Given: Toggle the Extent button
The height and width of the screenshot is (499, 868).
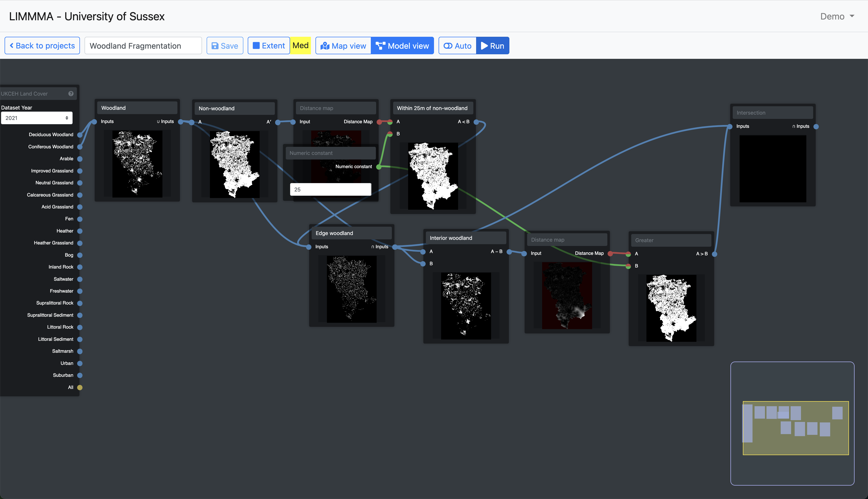Looking at the screenshot, I should (269, 46).
